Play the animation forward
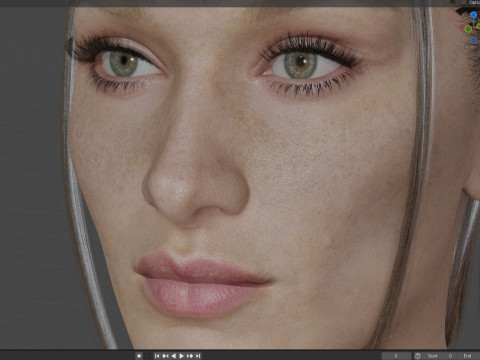The height and width of the screenshot is (360, 480). coord(182,356)
